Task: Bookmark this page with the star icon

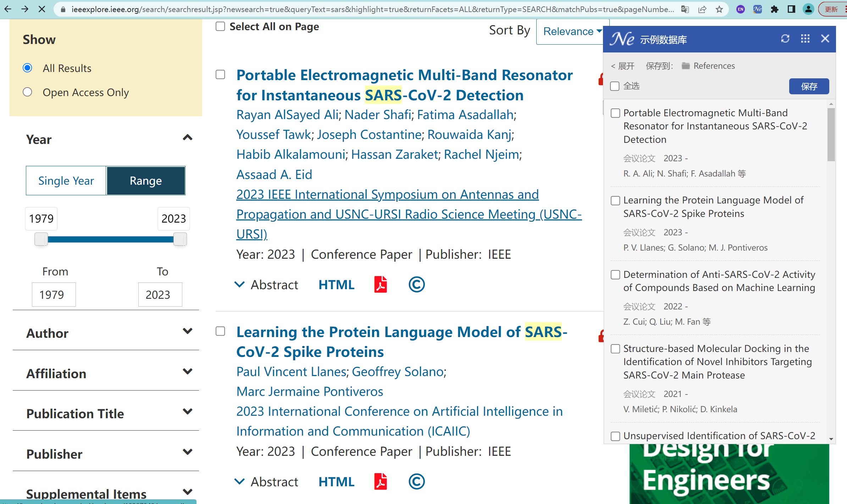Action: point(719,10)
